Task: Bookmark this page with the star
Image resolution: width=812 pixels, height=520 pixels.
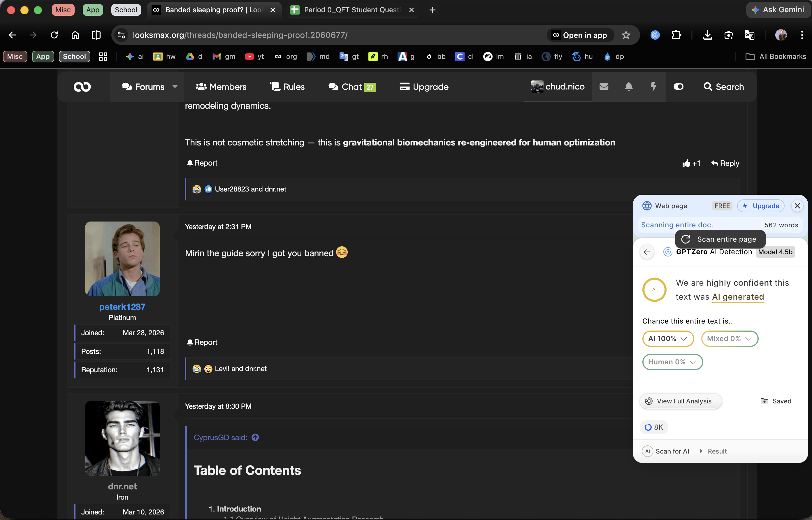Action: [x=626, y=35]
